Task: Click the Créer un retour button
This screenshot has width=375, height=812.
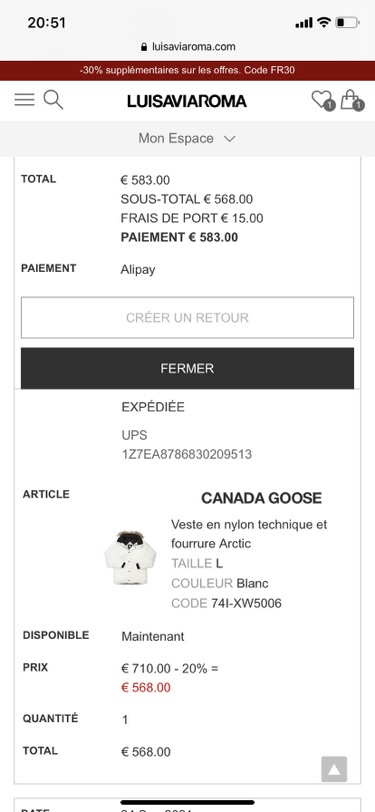Action: (x=188, y=317)
